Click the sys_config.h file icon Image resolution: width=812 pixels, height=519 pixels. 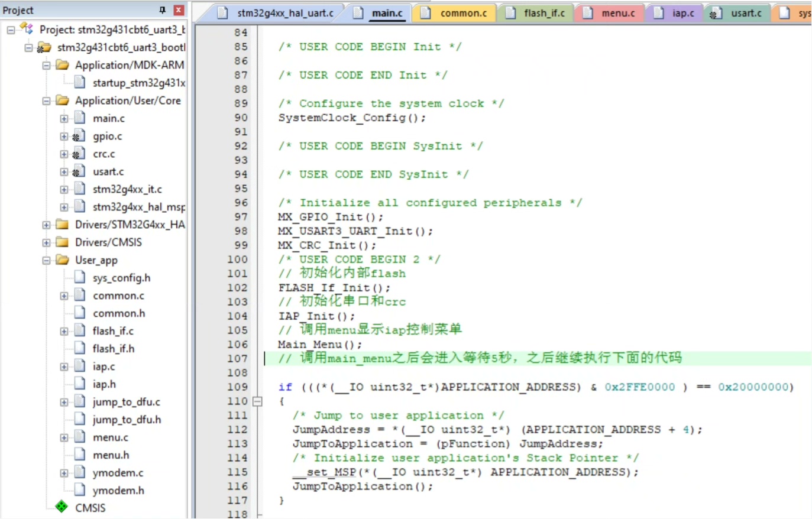pyautogui.click(x=80, y=277)
